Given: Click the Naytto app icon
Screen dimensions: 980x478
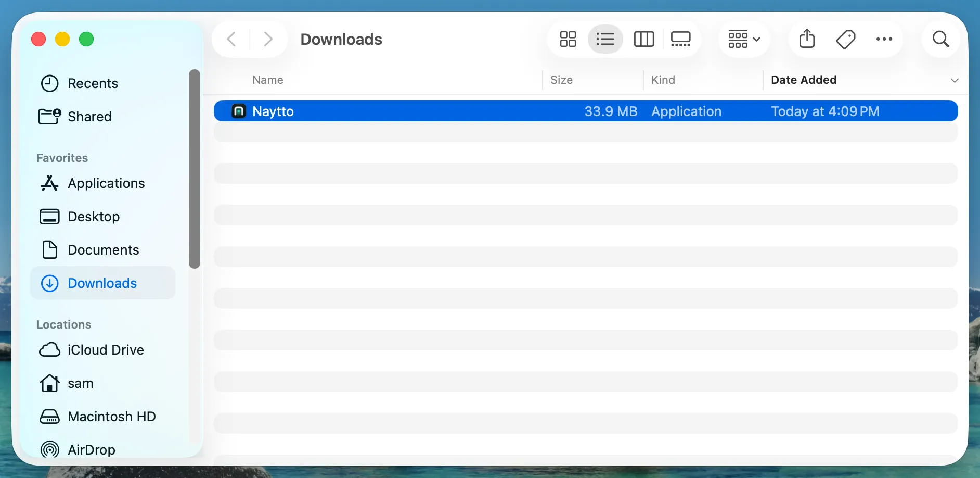Looking at the screenshot, I should (x=239, y=111).
